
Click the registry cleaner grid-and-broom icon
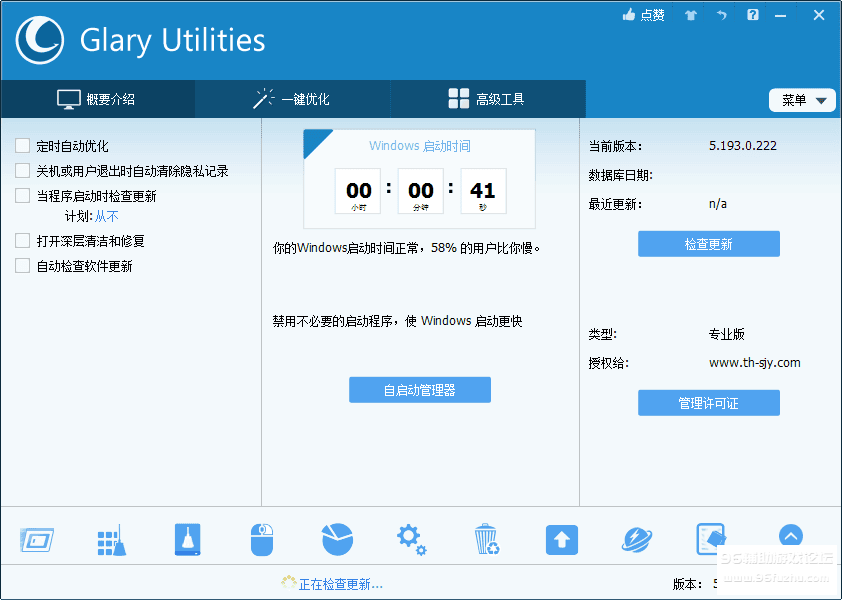(111, 540)
